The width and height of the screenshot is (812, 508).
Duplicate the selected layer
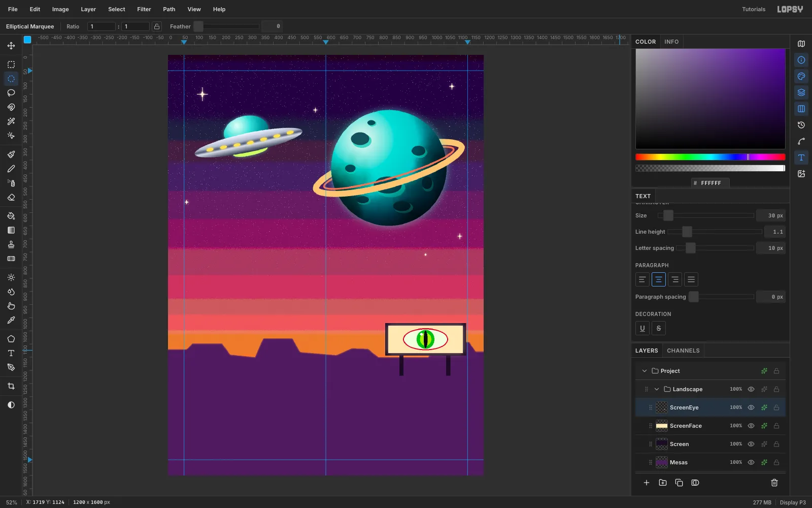point(679,483)
